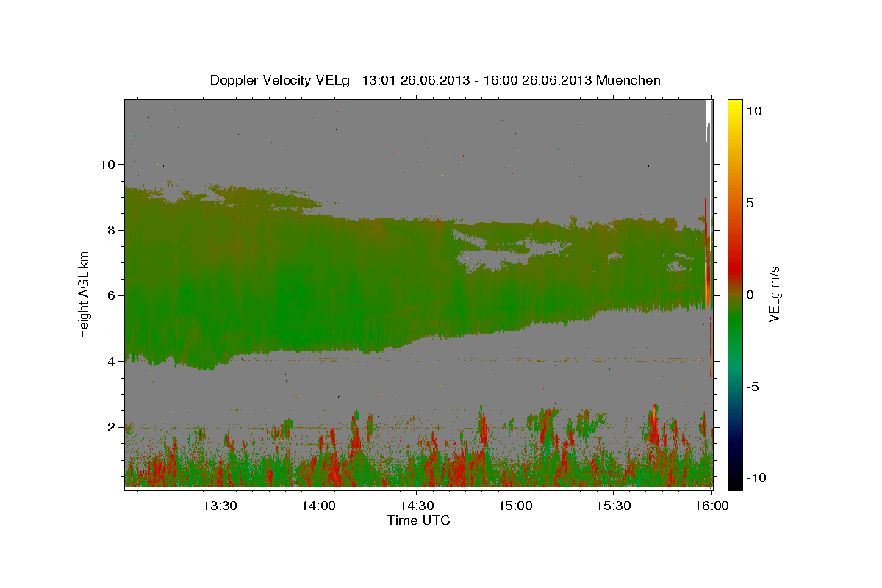Click the height axis label 4
Screen dimensions: 882x588
click(x=112, y=362)
